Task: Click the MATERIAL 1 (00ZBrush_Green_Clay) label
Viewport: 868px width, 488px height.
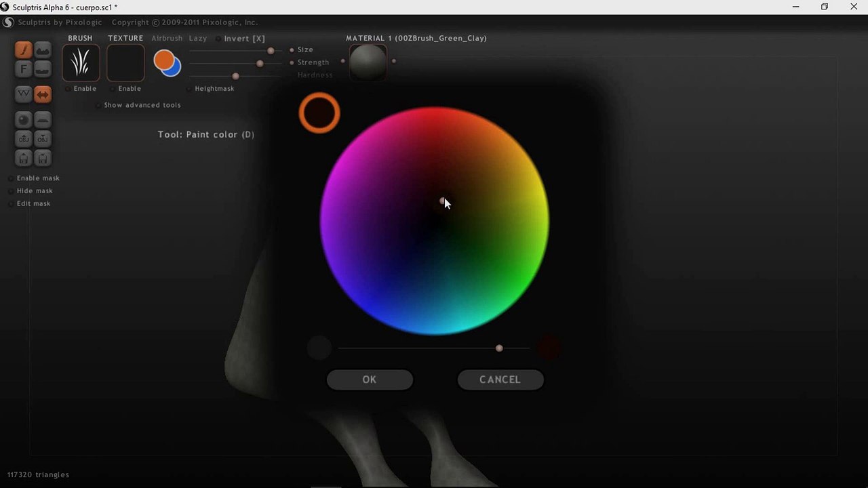Action: [416, 39]
